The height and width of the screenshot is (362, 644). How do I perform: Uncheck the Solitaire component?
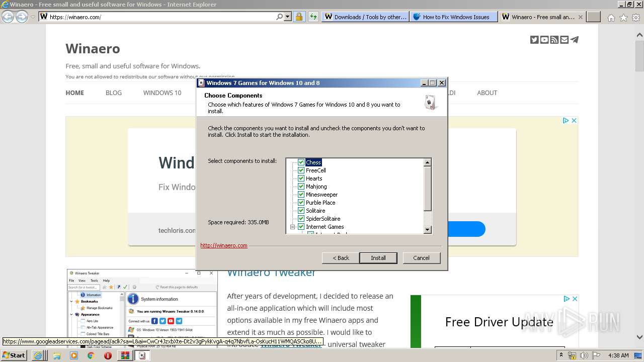[301, 211]
